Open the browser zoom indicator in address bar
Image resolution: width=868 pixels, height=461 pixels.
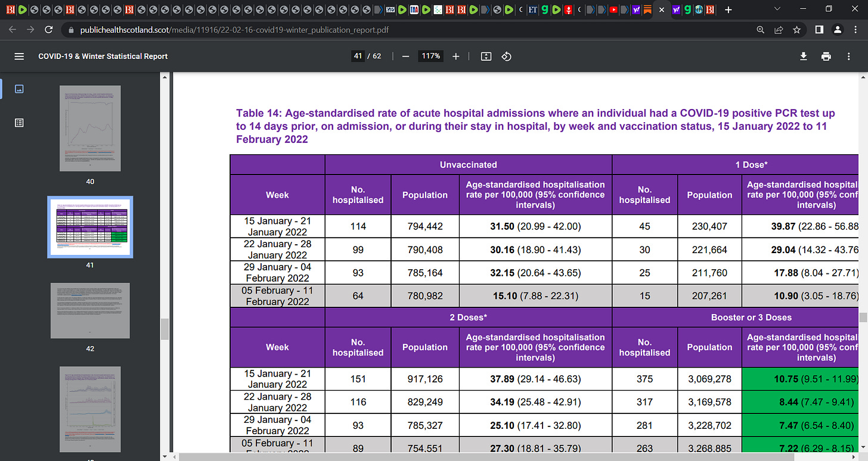point(760,29)
